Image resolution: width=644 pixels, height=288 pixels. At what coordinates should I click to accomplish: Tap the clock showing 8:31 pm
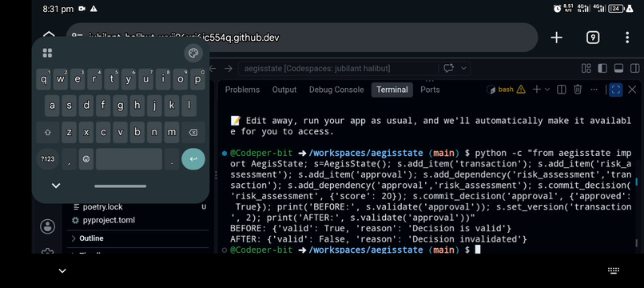tap(58, 9)
